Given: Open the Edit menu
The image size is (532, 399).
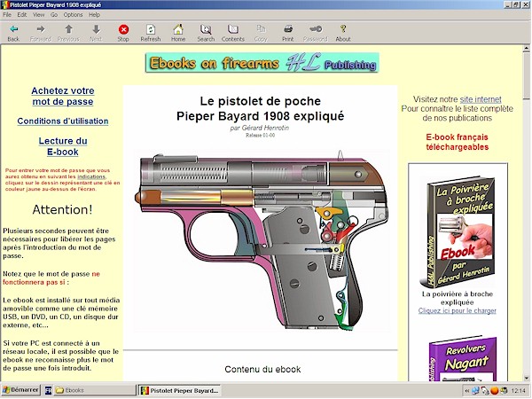Looking at the screenshot, I should coord(22,14).
